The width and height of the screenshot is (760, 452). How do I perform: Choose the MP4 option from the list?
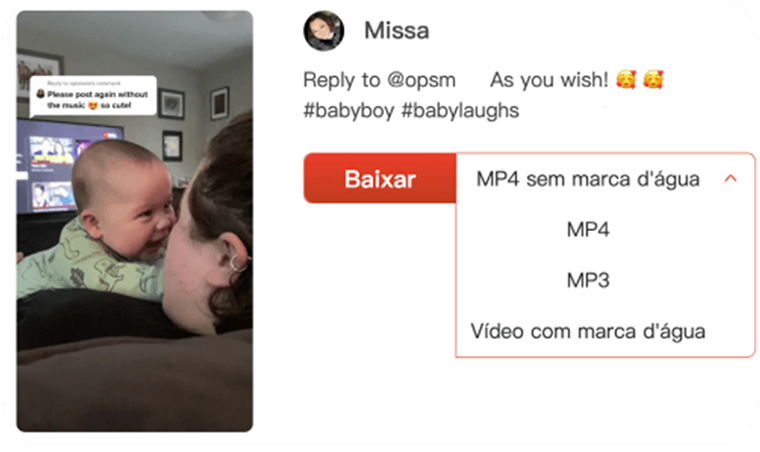pos(588,229)
